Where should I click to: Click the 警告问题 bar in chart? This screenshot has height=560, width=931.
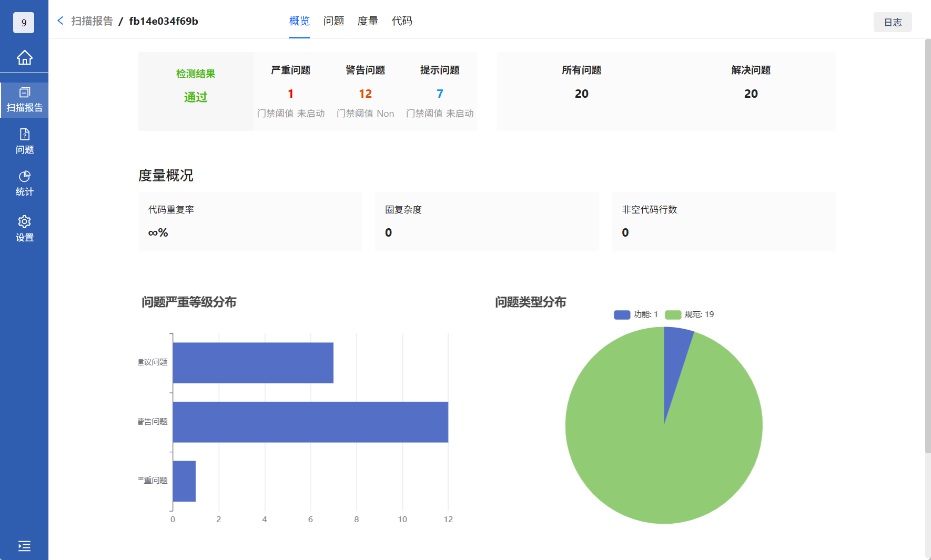[310, 422]
